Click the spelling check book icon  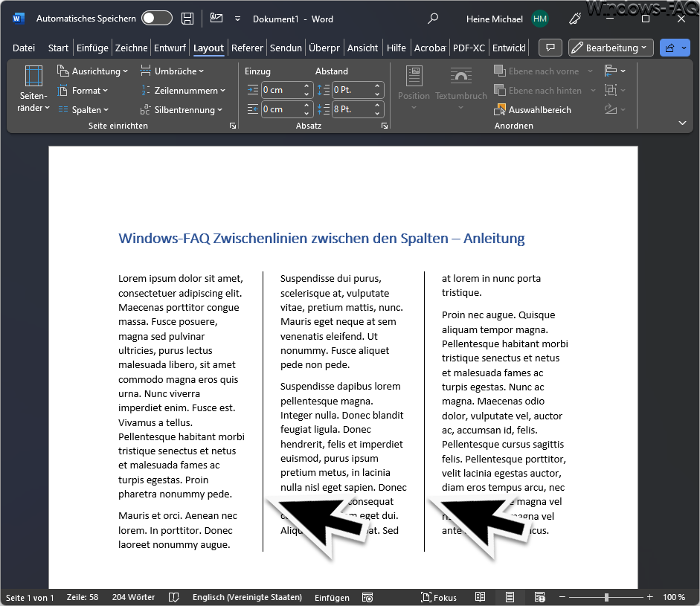(x=173, y=597)
